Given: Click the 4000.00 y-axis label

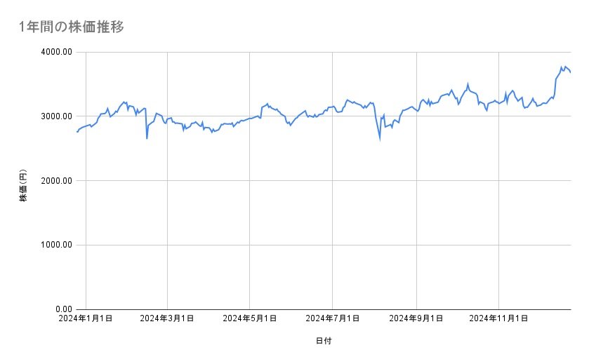Looking at the screenshot, I should pyautogui.click(x=55, y=52).
